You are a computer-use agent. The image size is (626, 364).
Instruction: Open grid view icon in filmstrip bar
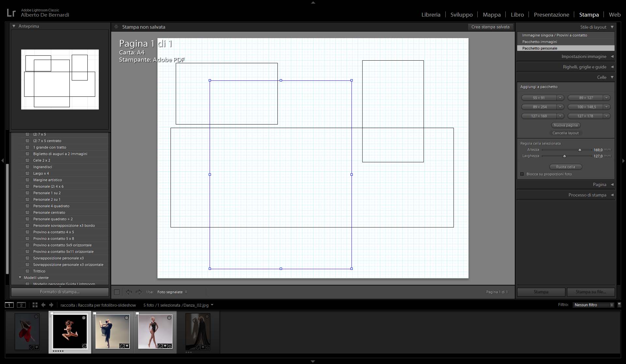click(35, 305)
